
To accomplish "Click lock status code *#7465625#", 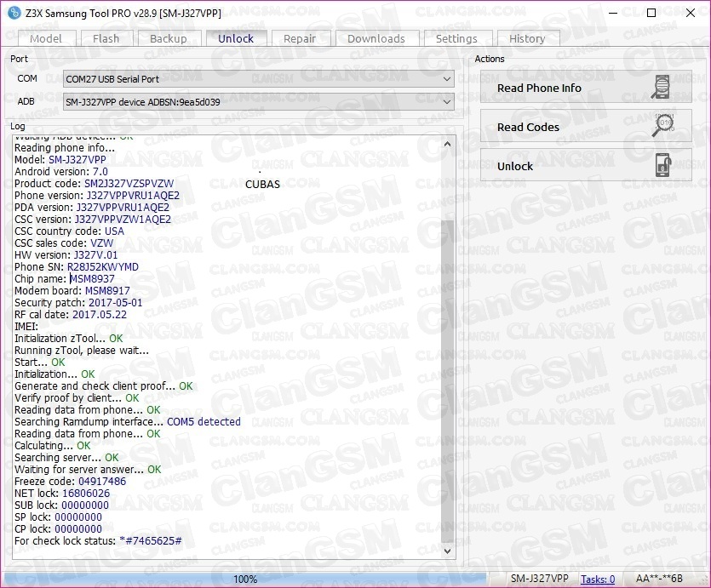I will (151, 541).
